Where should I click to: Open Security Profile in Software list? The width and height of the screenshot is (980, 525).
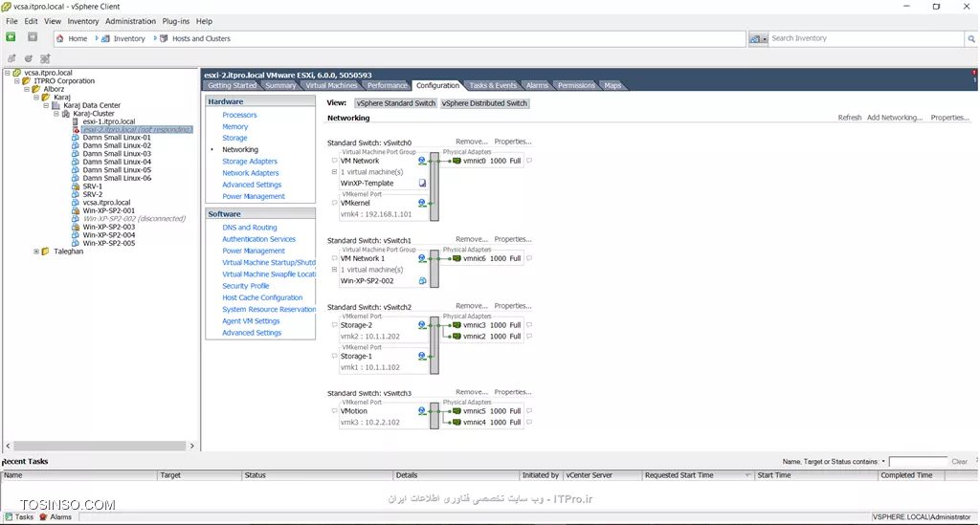coord(246,286)
